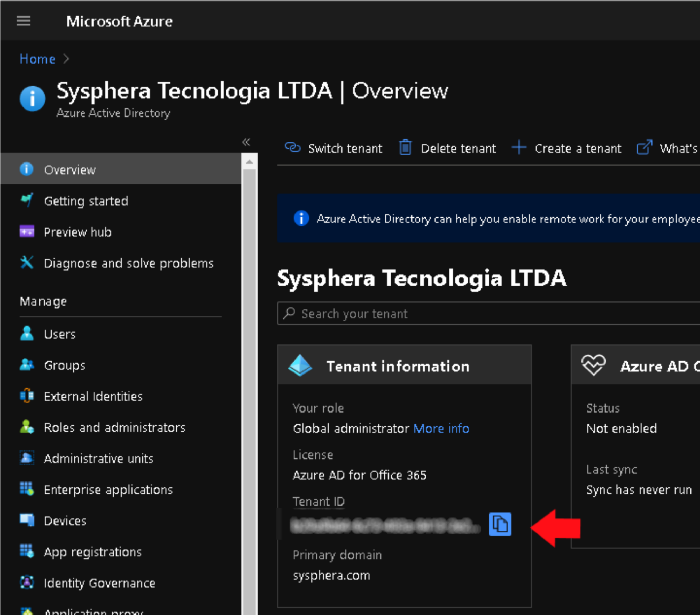The image size is (700, 615).
Task: Click the Devices icon
Action: [26, 520]
